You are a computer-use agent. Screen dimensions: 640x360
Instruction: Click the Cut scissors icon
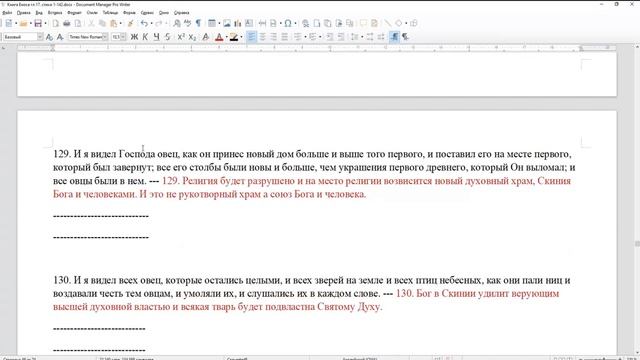91,24
